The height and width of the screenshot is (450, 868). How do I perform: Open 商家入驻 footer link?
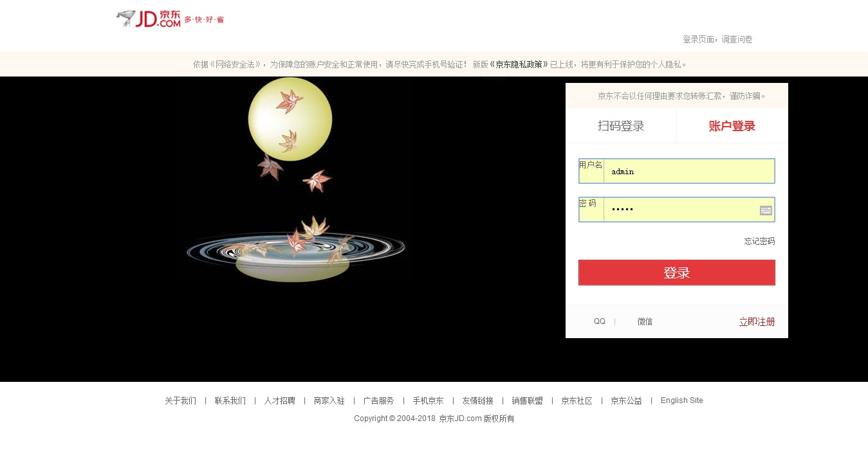(x=329, y=401)
